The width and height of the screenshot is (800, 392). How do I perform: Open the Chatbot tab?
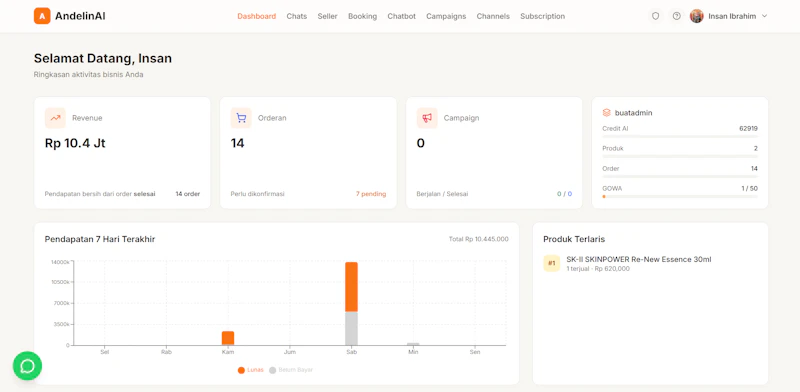[x=402, y=16]
